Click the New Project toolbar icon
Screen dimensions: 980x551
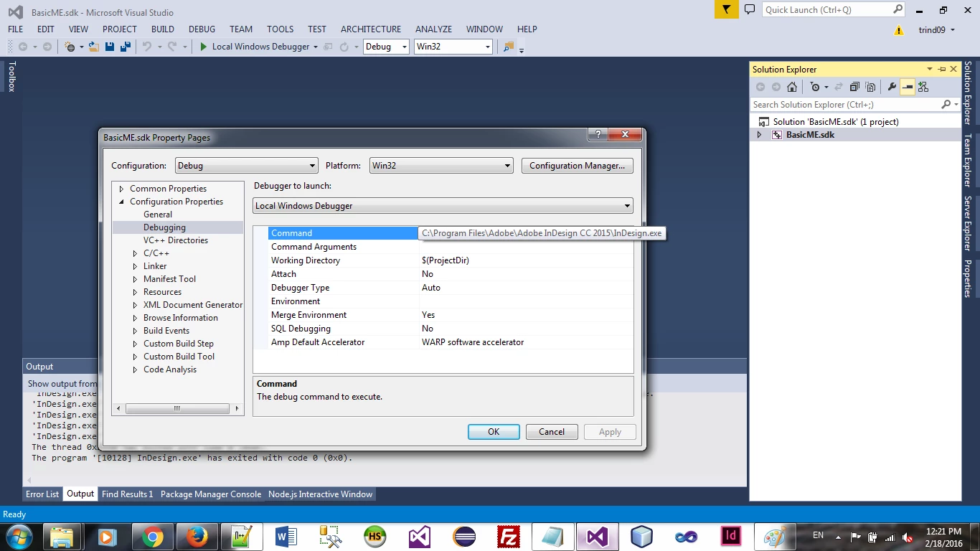(x=70, y=47)
